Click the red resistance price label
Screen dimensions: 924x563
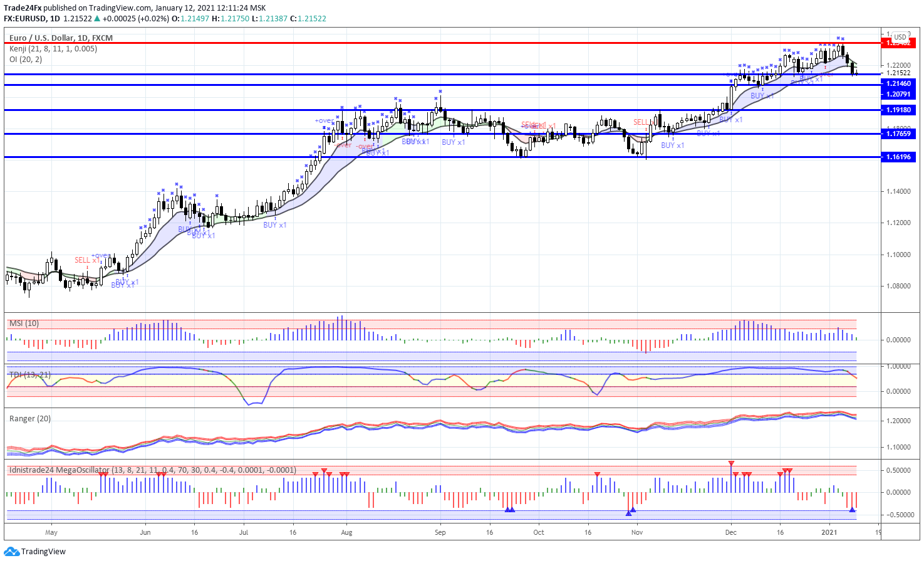pyautogui.click(x=898, y=43)
